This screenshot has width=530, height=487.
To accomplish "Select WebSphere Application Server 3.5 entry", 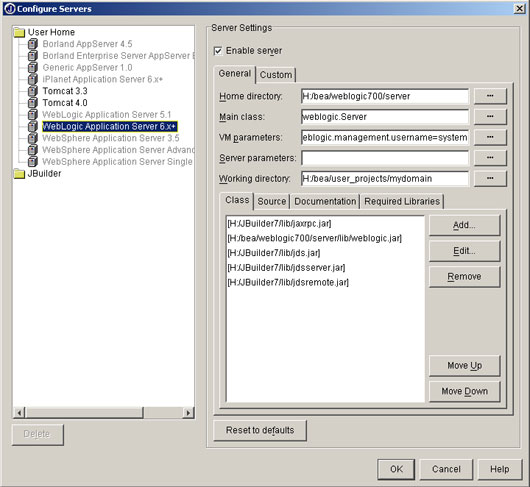I will 111,138.
